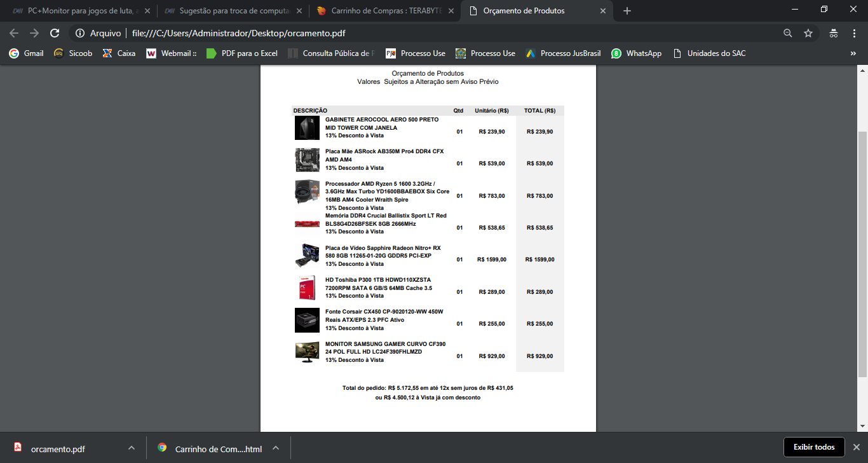Open the zoom magnifier icon in address bar
The image size is (868, 463).
788,33
